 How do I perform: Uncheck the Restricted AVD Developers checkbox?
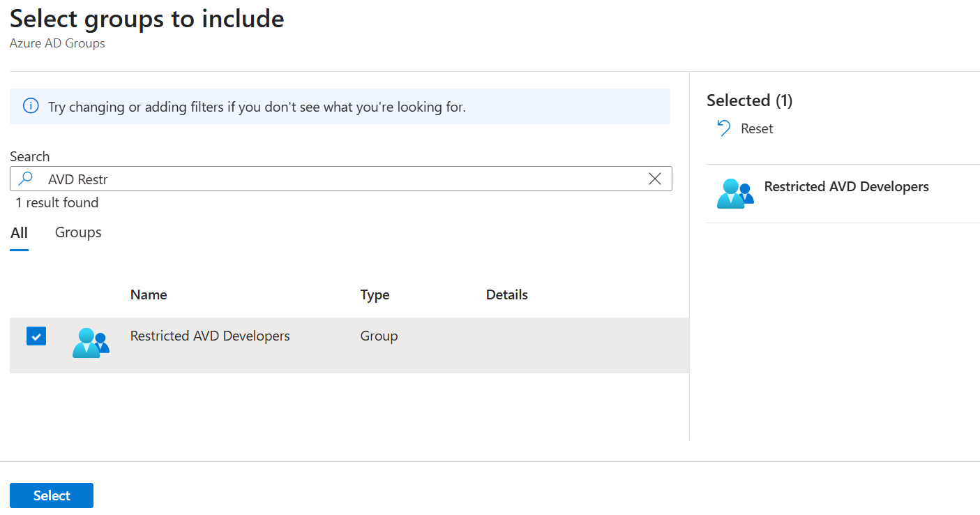36,336
